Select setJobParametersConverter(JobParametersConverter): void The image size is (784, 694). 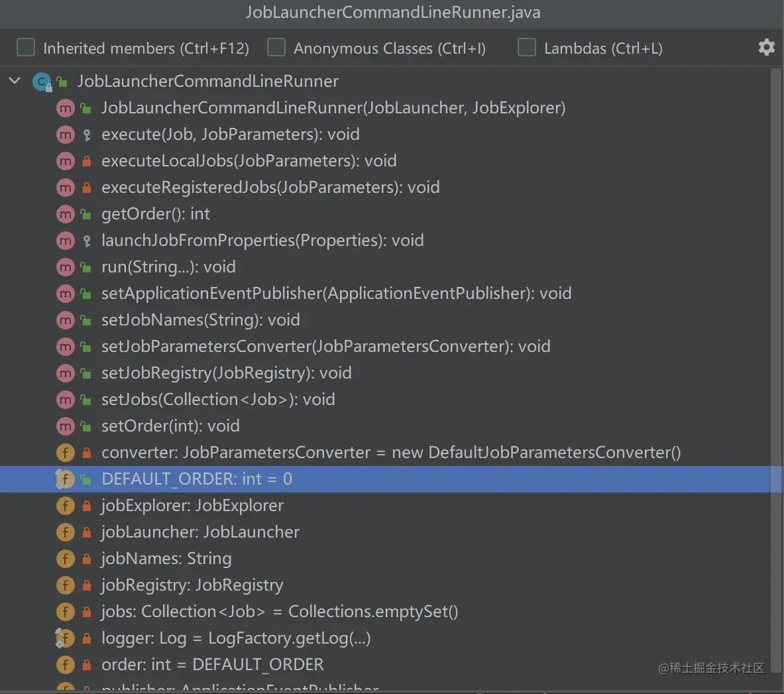coord(326,347)
